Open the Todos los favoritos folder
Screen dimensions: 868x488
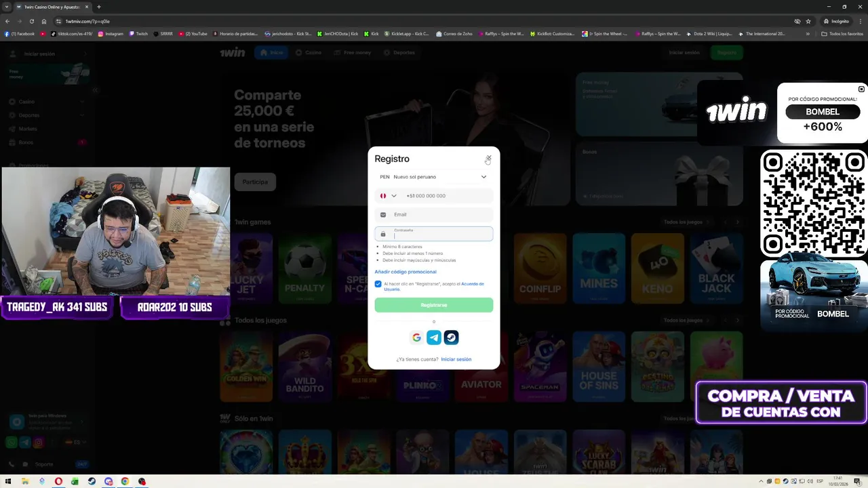842,34
